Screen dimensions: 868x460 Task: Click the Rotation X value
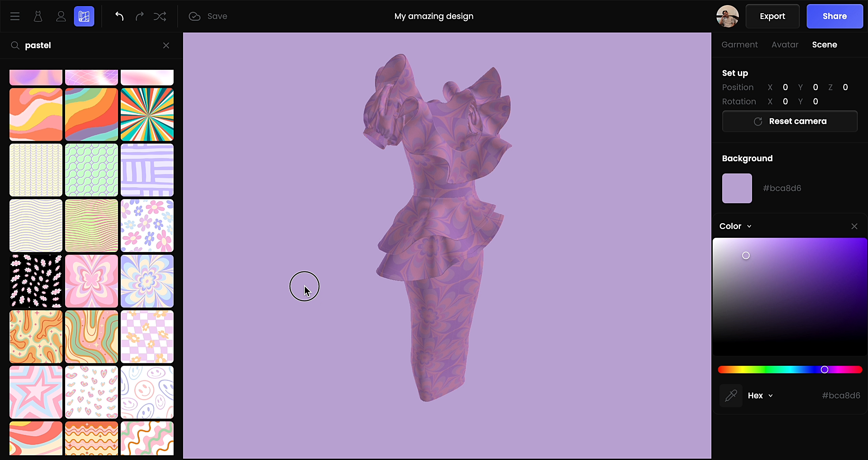click(785, 101)
